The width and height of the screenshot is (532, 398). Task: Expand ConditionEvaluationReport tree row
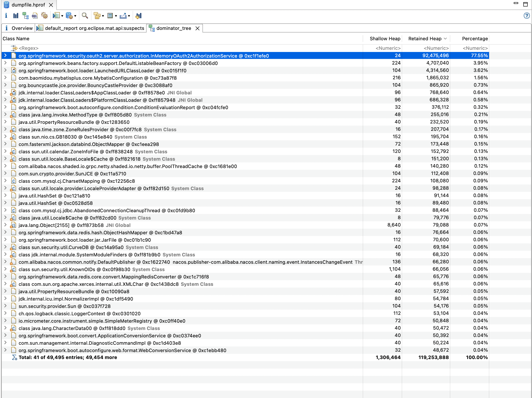(5, 107)
